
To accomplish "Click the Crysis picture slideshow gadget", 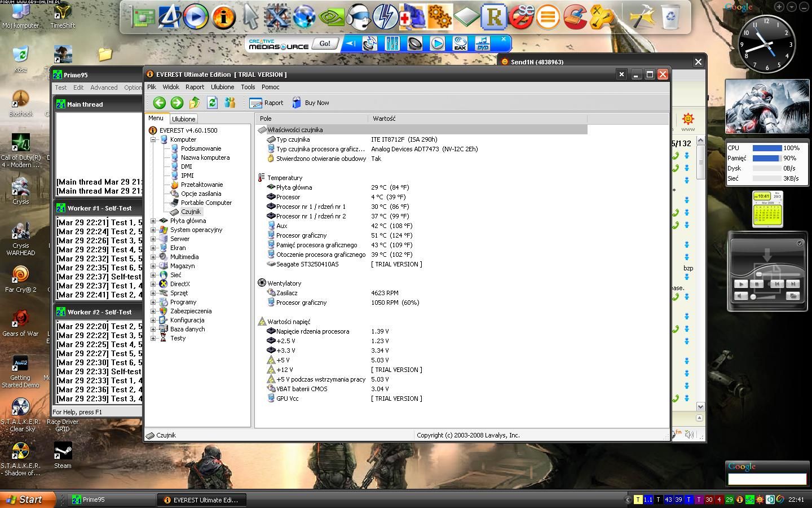I will tap(766, 107).
